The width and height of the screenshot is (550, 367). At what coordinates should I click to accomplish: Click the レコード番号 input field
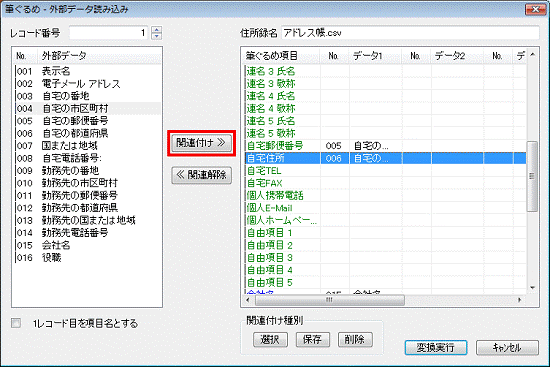click(x=109, y=33)
